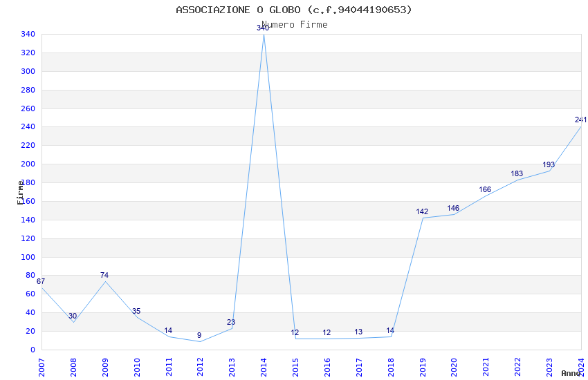The image size is (588, 380).
Task: Click y-axis tick label 60
Action: [x=30, y=294]
